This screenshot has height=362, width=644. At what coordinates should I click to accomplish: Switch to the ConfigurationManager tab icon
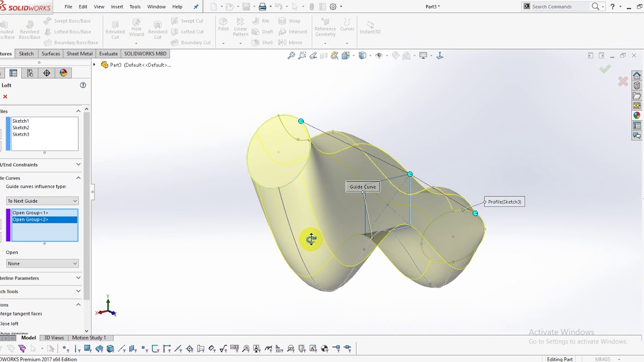30,73
